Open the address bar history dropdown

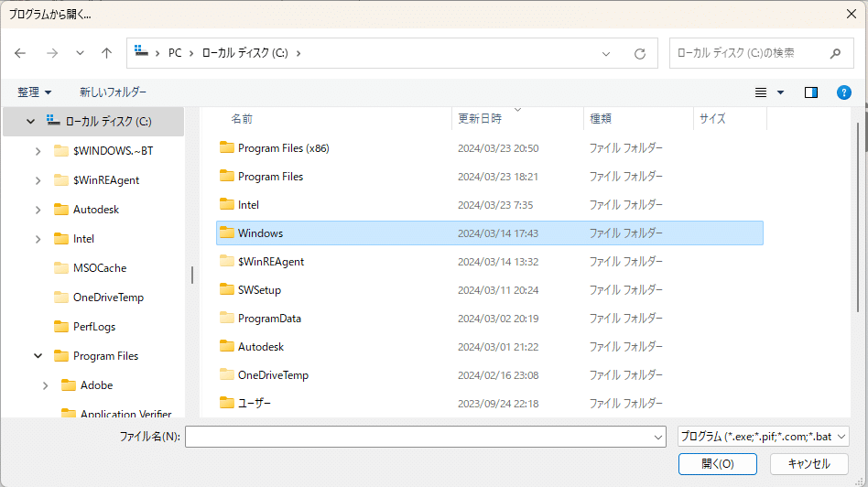point(606,54)
